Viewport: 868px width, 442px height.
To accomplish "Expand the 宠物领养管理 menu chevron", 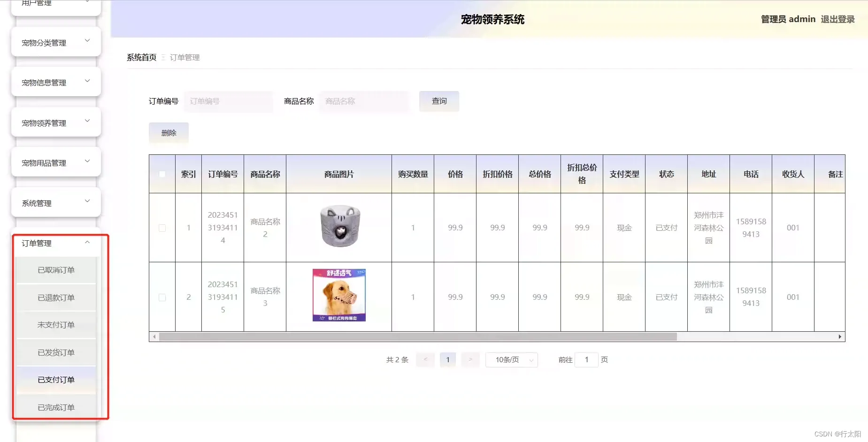I will coord(87,121).
